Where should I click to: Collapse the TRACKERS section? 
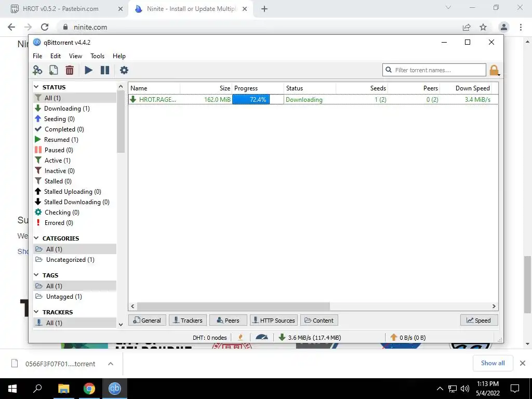tap(36, 312)
